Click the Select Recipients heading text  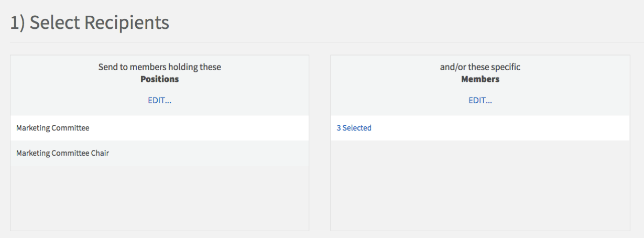pyautogui.click(x=90, y=23)
